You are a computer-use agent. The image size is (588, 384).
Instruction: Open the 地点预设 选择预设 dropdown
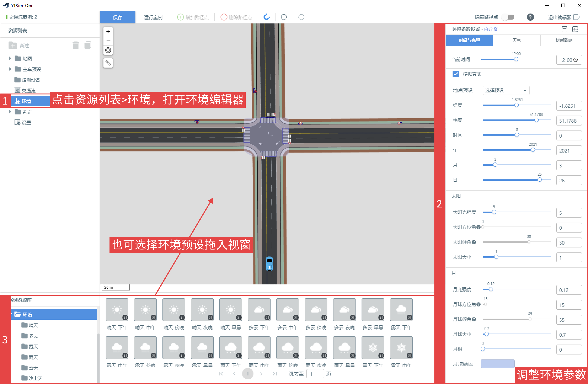506,90
